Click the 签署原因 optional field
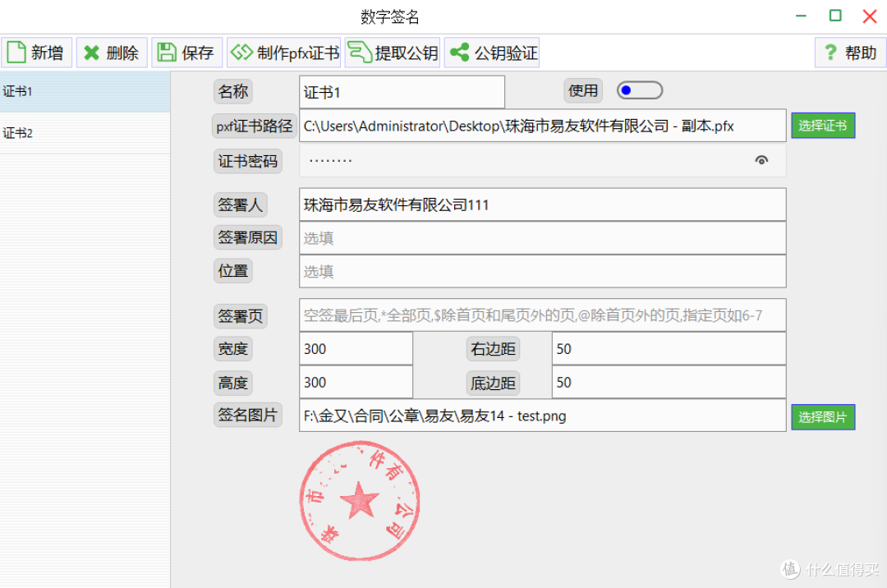The height and width of the screenshot is (588, 887). click(543, 238)
